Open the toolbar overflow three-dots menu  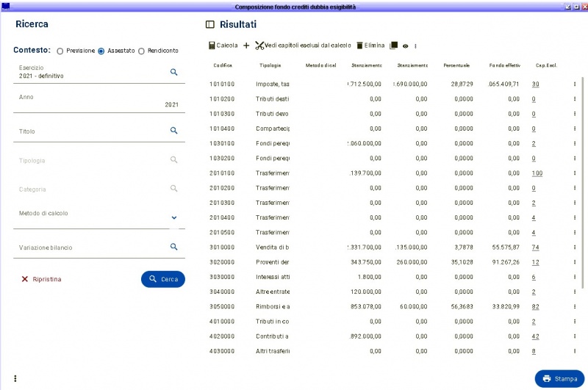point(415,46)
